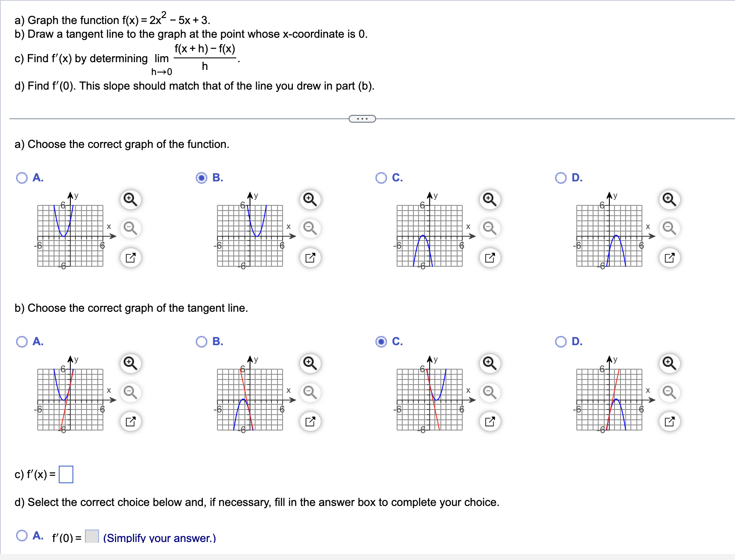Viewport: 735px width, 560px height.
Task: Open tangent graph D in a larger window
Action: tap(669, 421)
